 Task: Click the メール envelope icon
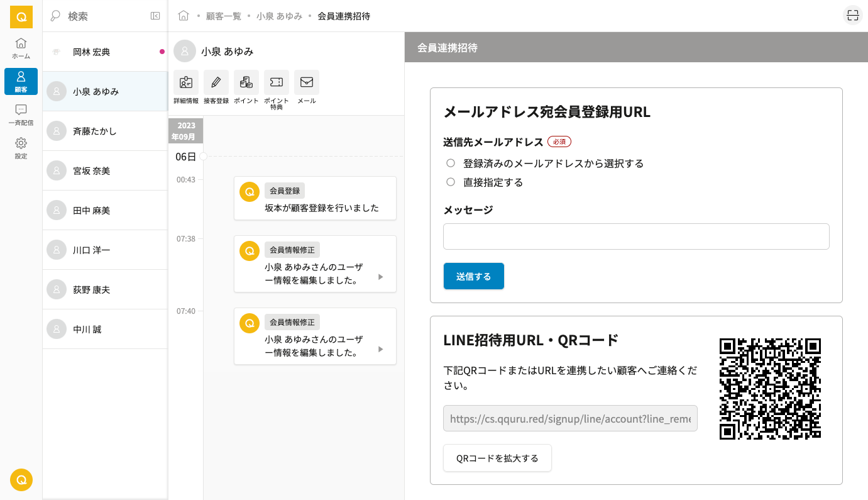coord(307,82)
